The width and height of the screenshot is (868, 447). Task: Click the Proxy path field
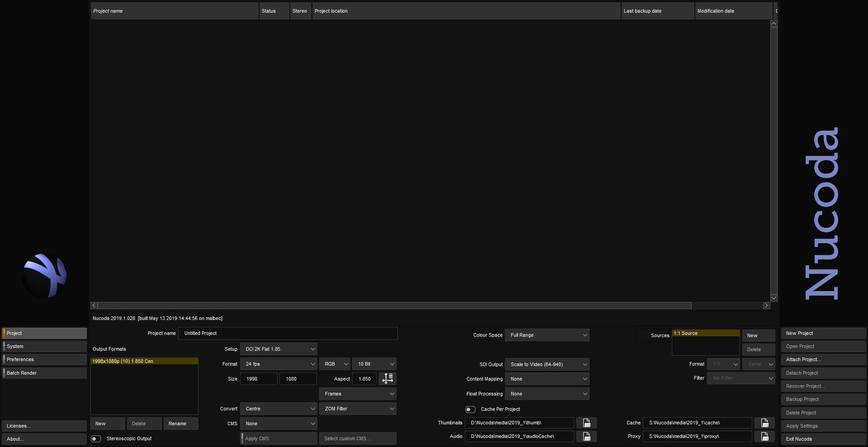tap(698, 437)
